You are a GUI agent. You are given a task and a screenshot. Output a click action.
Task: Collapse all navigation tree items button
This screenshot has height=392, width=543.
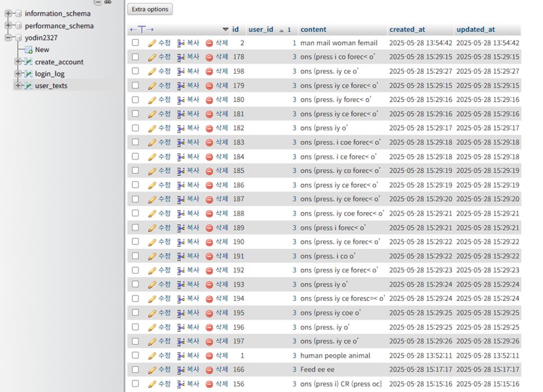[98, 3]
